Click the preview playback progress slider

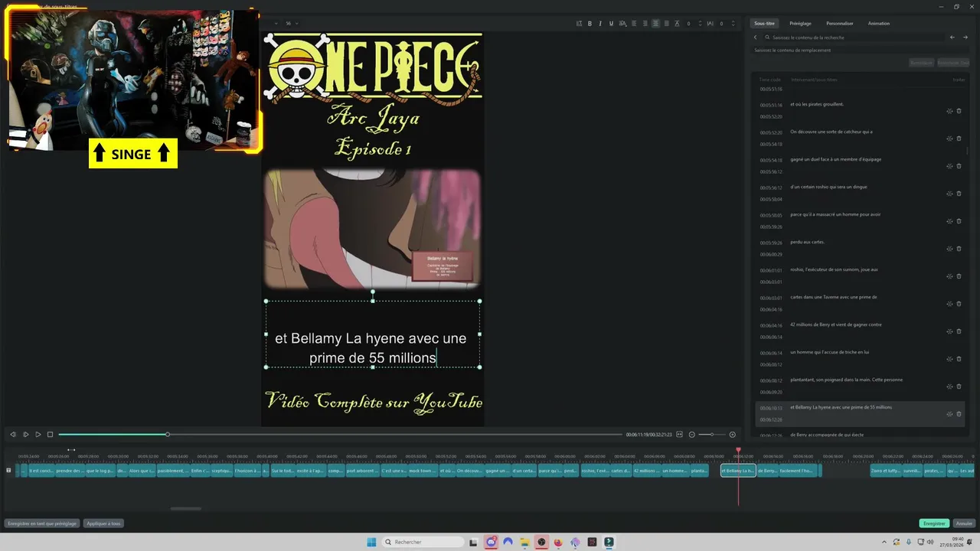click(341, 435)
